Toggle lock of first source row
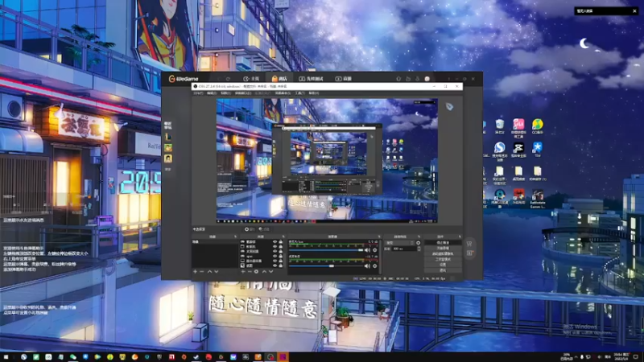The height and width of the screenshot is (362, 644). click(280, 242)
